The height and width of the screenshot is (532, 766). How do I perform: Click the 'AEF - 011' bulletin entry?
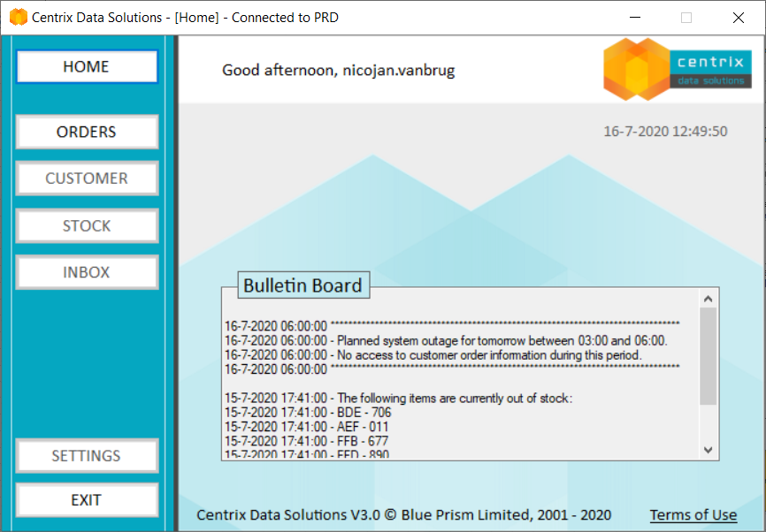coord(306,427)
